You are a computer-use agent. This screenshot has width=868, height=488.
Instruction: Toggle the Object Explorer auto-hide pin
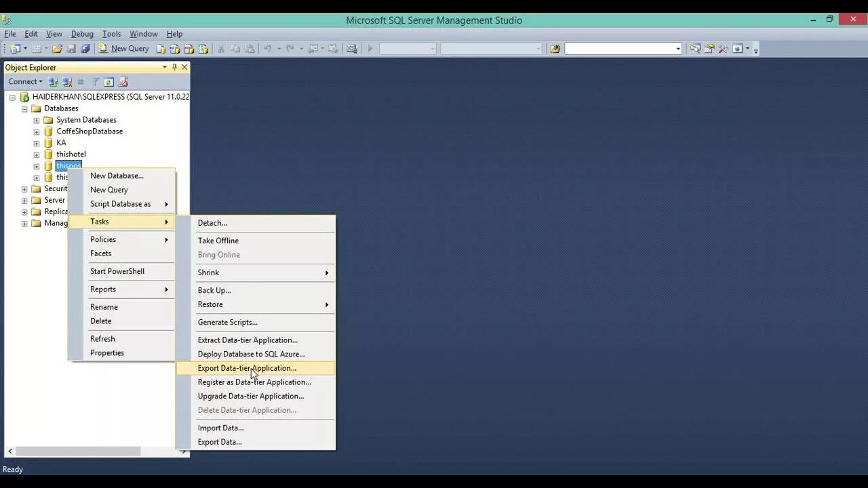(x=174, y=67)
